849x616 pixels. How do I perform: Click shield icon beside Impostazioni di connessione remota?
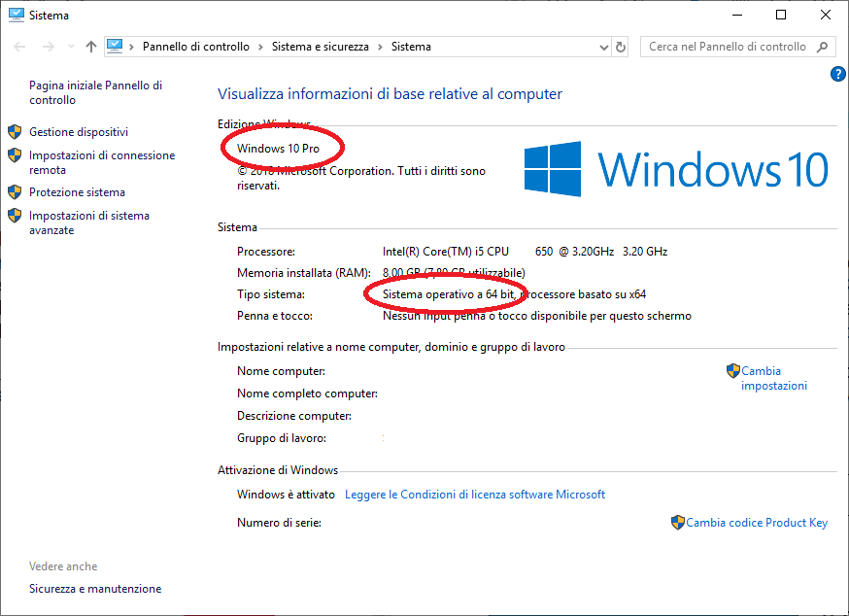[15, 155]
